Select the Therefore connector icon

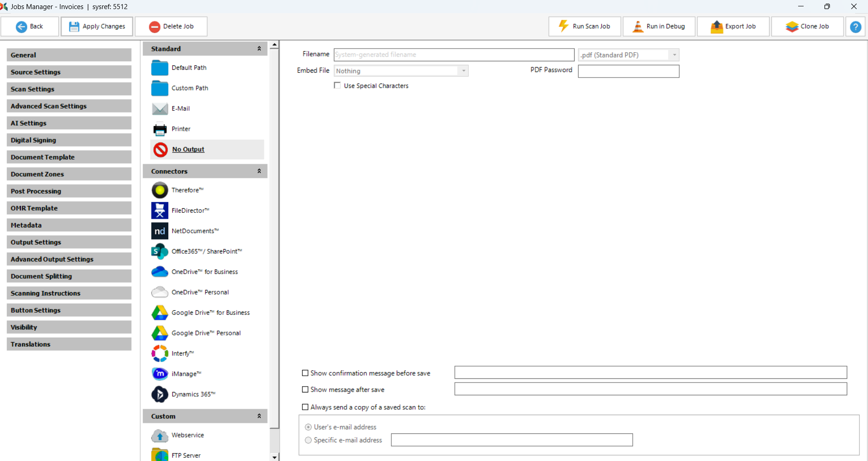pos(160,190)
